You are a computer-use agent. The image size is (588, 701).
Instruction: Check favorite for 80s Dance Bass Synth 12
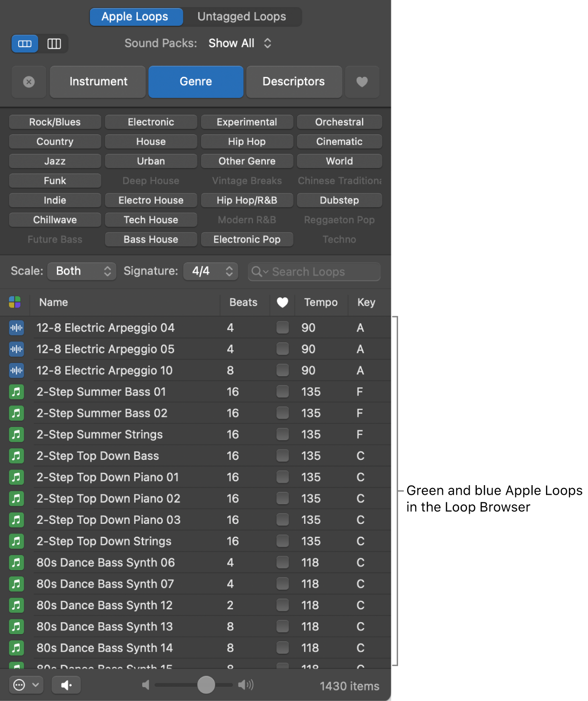click(x=283, y=605)
